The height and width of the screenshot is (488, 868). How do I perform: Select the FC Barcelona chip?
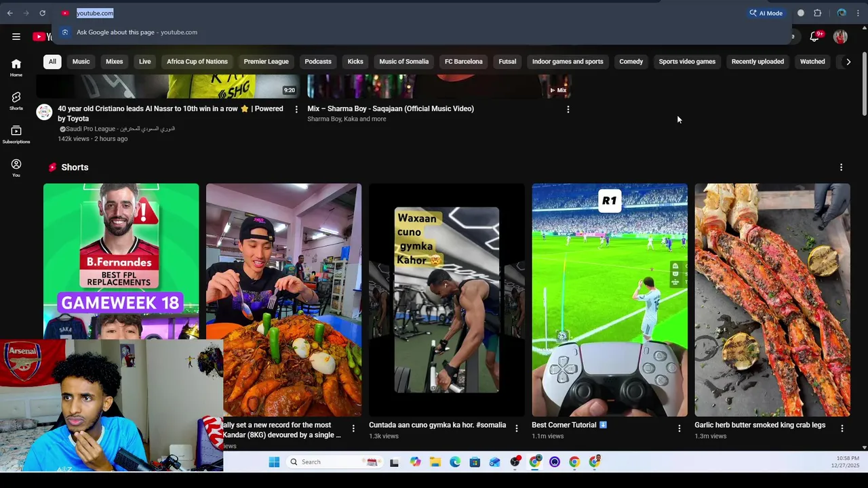pyautogui.click(x=463, y=62)
